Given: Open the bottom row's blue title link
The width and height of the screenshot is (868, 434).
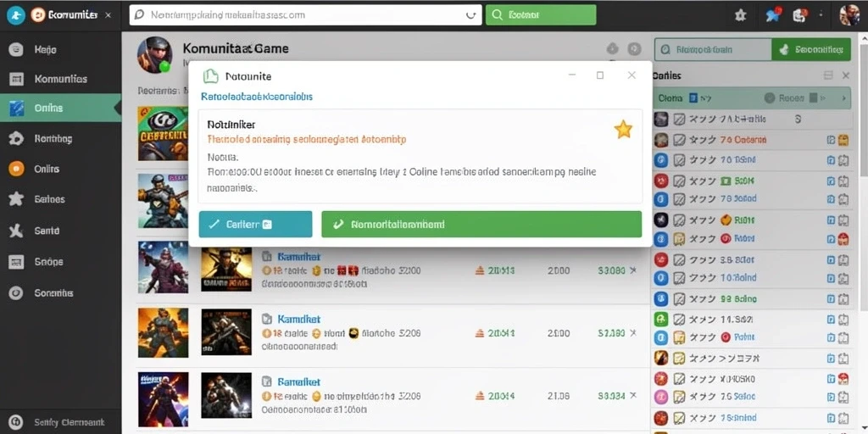Looking at the screenshot, I should 299,381.
